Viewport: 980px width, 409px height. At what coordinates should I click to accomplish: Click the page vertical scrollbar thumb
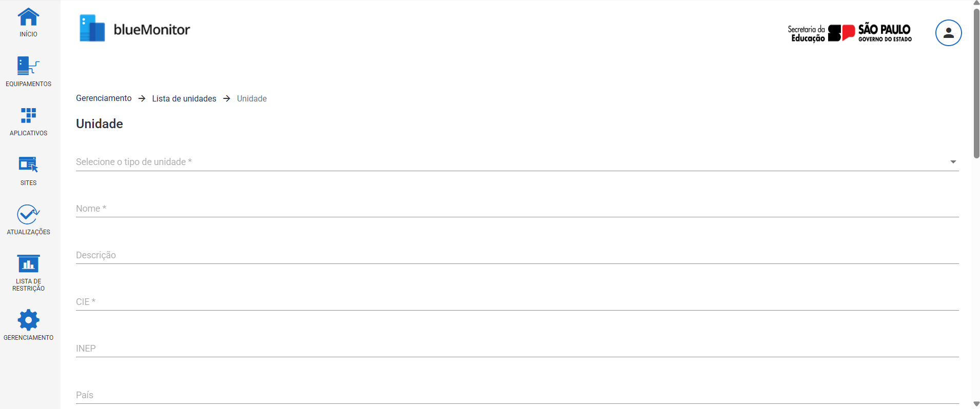[976, 82]
